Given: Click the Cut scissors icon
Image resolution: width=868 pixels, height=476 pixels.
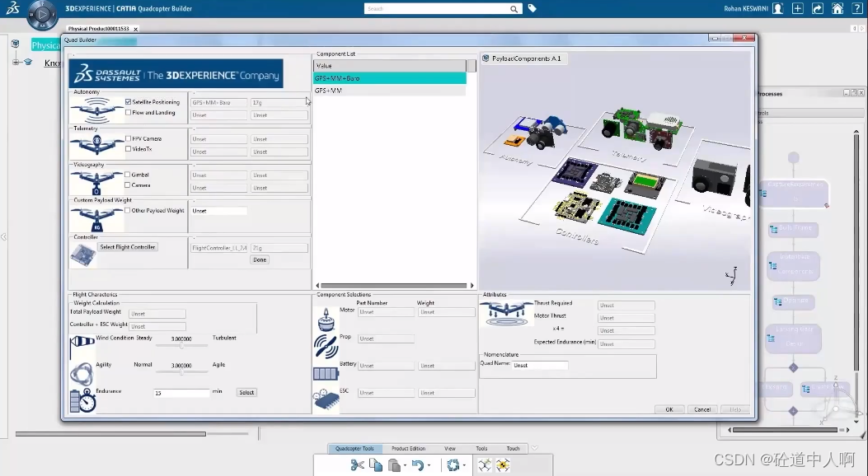Looking at the screenshot, I should 357,465.
